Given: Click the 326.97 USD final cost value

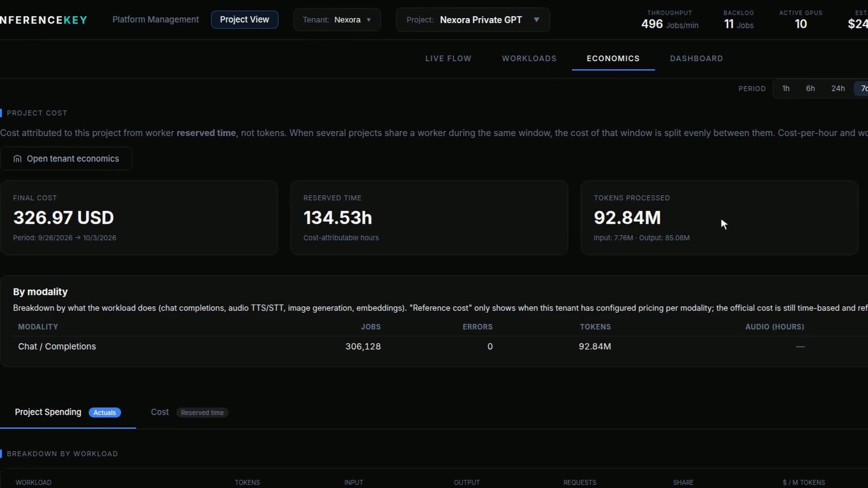Looking at the screenshot, I should click(63, 218).
